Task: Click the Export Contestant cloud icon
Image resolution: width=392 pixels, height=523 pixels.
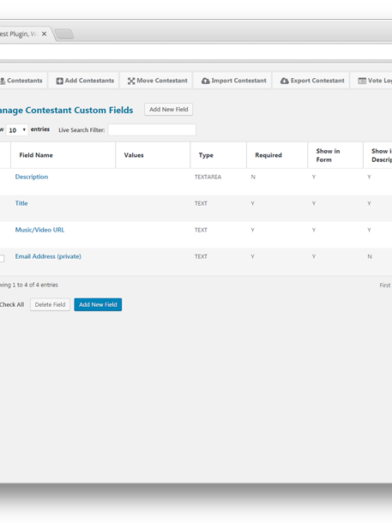Action: tap(284, 81)
